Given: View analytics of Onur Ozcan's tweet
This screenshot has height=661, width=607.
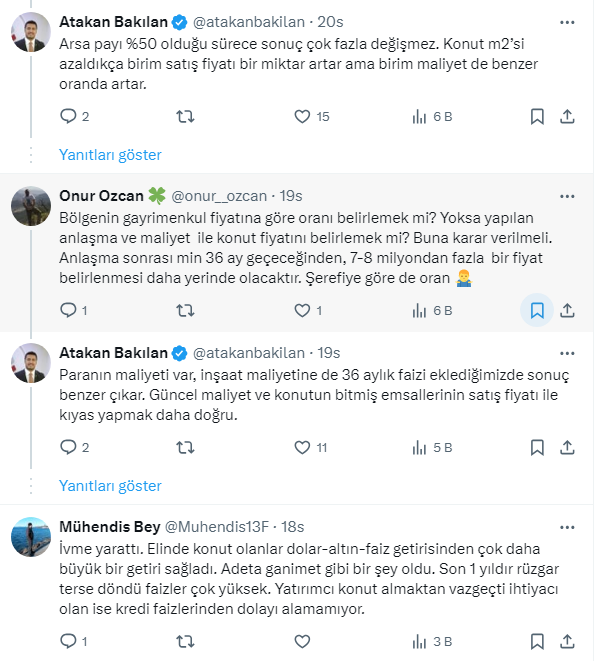Looking at the screenshot, I should 421,311.
